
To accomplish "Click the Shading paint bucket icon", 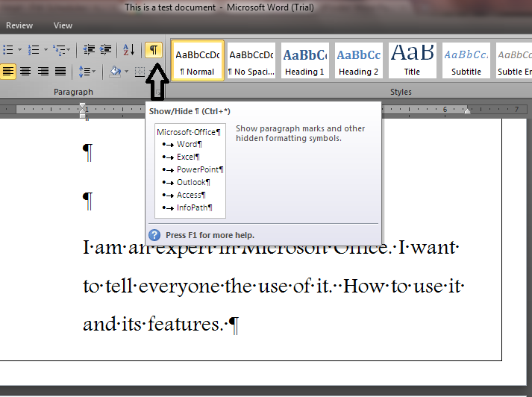I will [114, 72].
